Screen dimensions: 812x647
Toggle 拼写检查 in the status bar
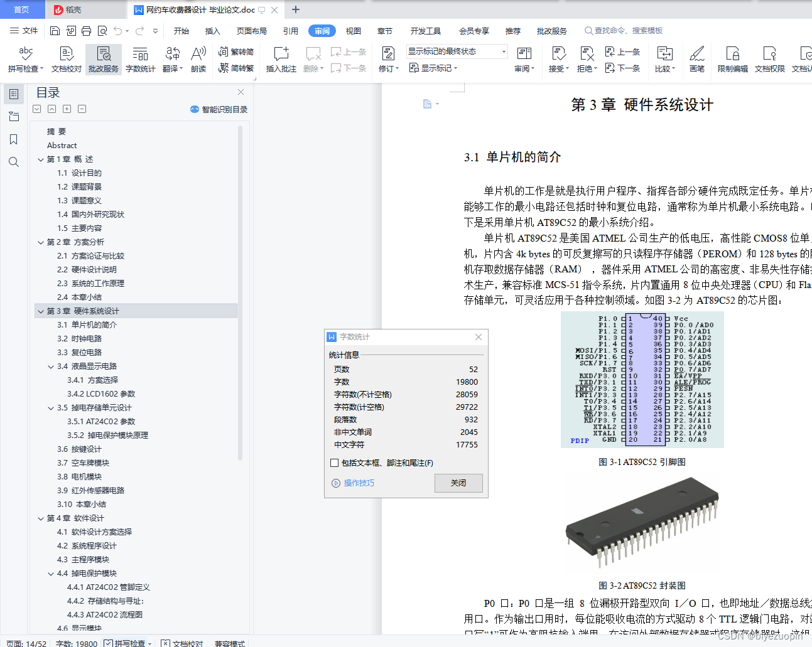[129, 643]
